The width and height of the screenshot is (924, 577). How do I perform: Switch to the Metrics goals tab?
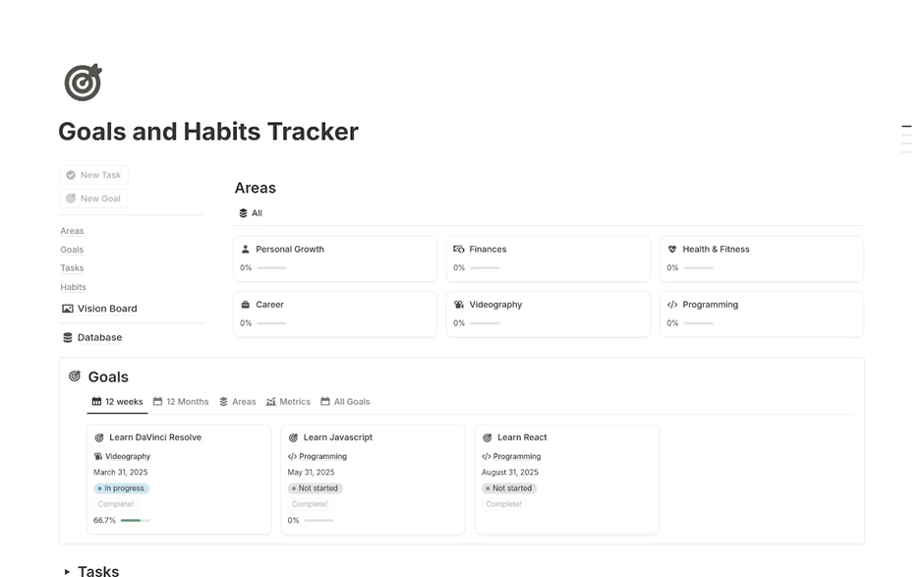tap(288, 402)
